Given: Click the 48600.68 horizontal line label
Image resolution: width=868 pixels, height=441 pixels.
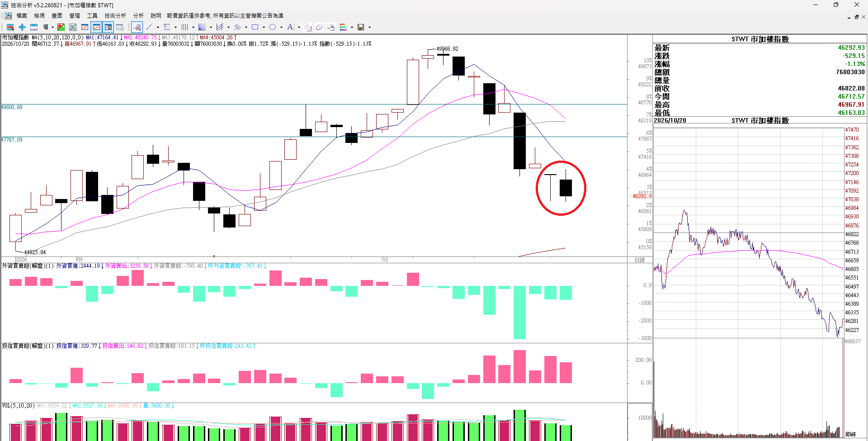Looking at the screenshot, I should tap(12, 107).
